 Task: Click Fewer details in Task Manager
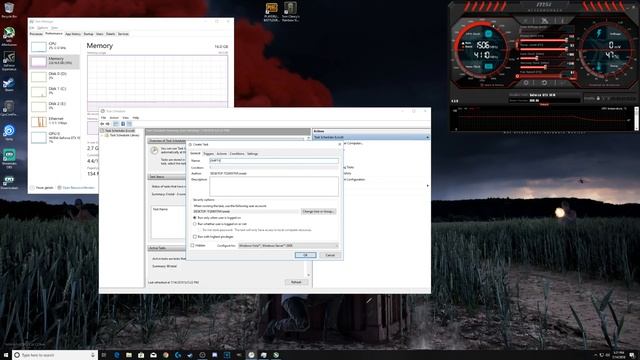pyautogui.click(x=42, y=188)
